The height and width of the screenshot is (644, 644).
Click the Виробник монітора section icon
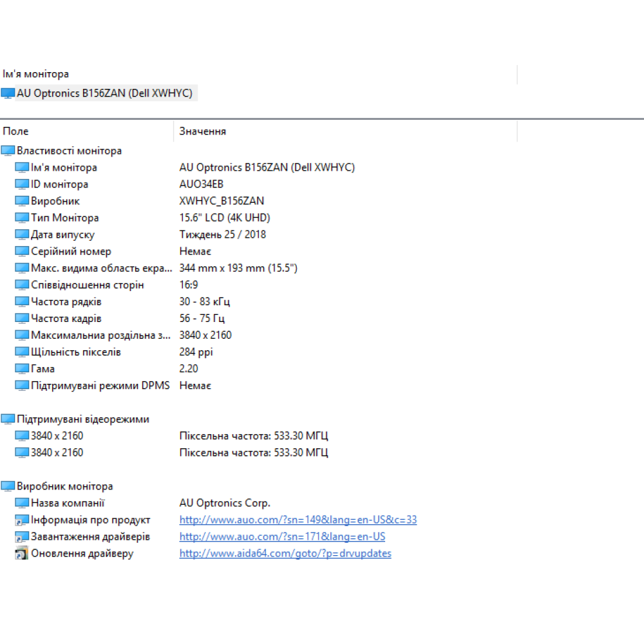(x=8, y=486)
